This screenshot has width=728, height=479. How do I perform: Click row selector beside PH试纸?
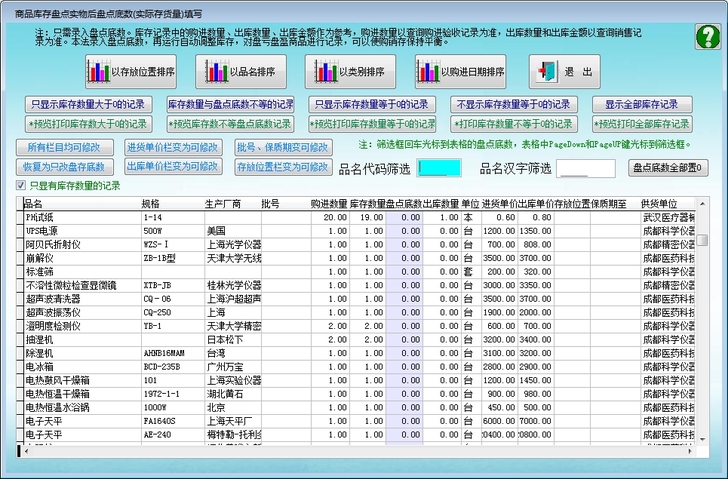point(20,217)
